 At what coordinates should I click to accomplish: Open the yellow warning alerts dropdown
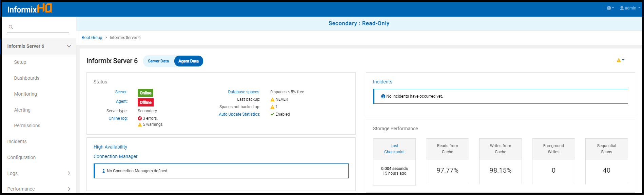tap(620, 60)
